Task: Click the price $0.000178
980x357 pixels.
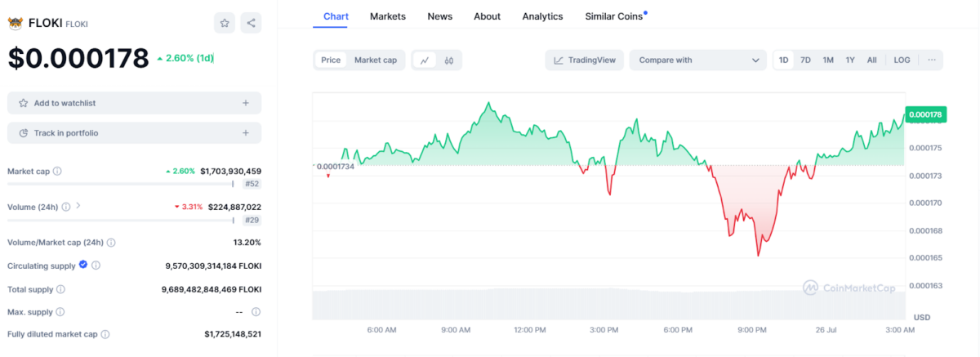Action: tap(78, 57)
